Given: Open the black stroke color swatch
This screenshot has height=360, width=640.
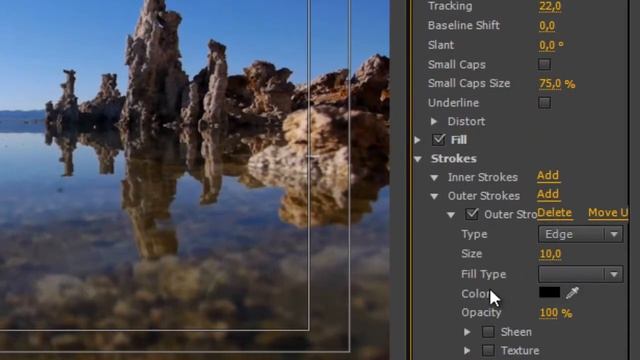Looking at the screenshot, I should click(549, 292).
